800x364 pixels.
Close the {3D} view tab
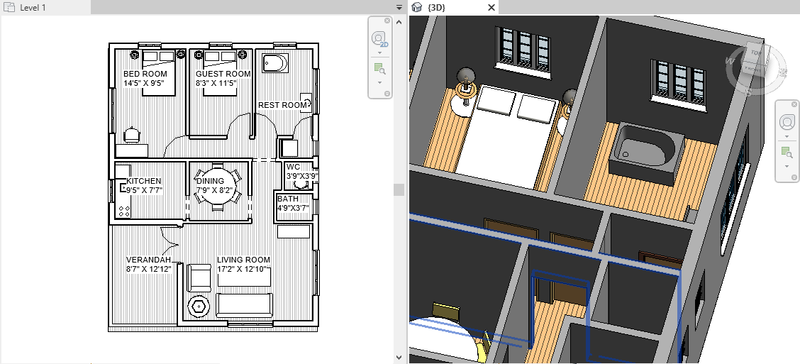(491, 7)
